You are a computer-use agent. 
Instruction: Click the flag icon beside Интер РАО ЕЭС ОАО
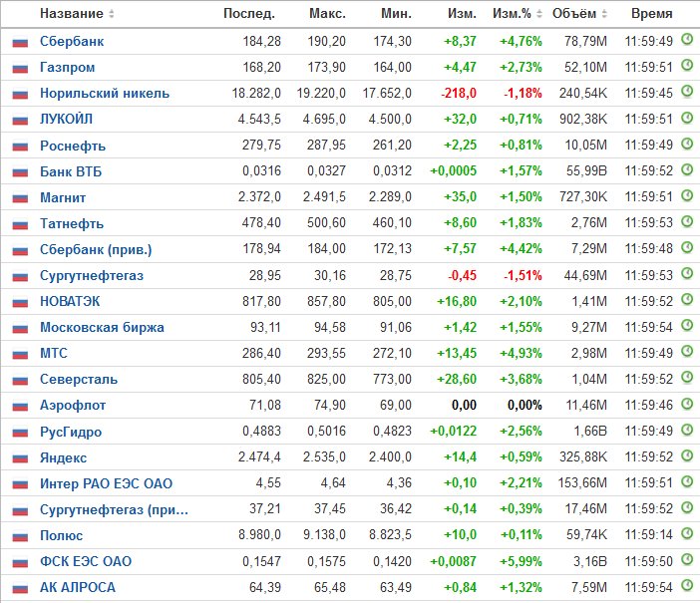(20, 484)
